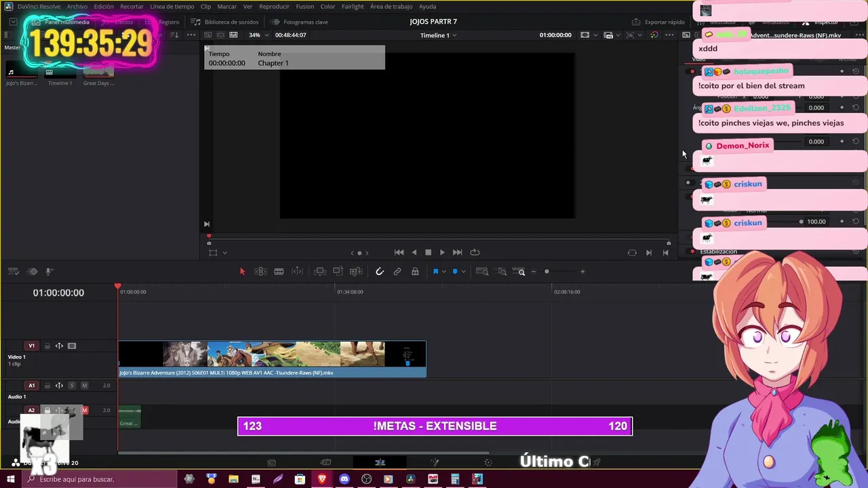This screenshot has height=488, width=868.
Task: Open Timeline View Options icon
Action: (13, 272)
